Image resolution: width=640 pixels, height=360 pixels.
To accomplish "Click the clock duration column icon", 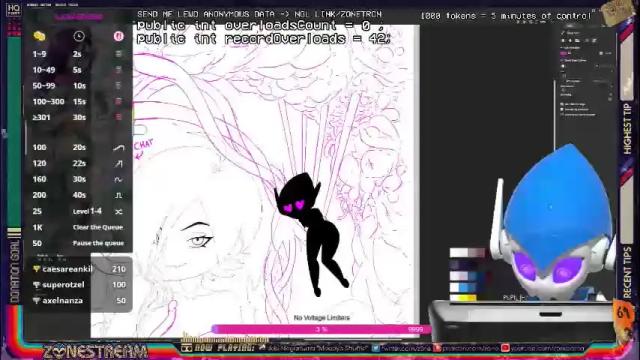I will coord(79,36).
